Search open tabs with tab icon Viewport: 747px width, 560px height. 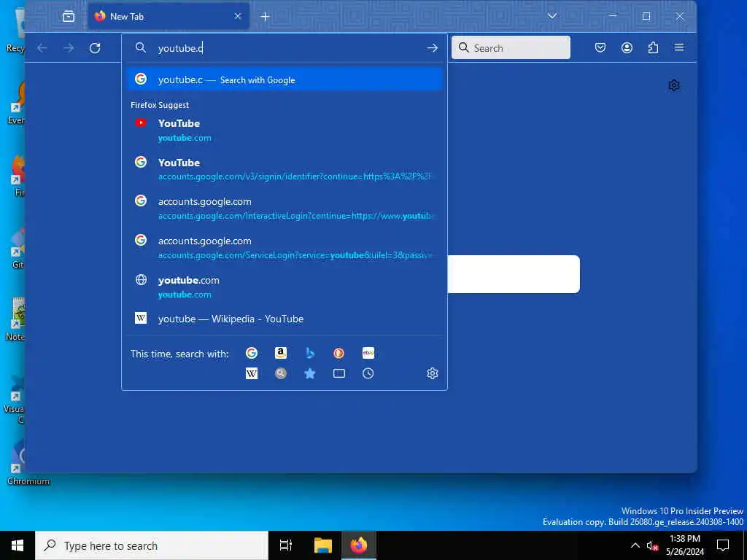[338, 373]
